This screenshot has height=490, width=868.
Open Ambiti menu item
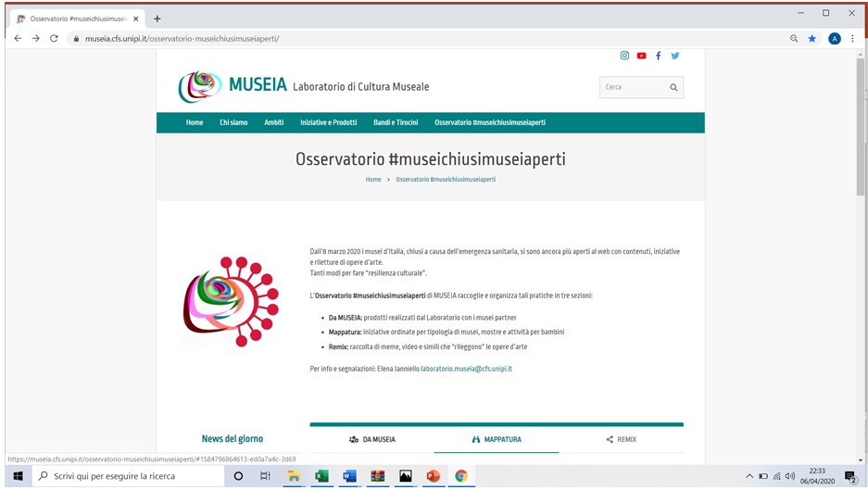click(x=274, y=122)
